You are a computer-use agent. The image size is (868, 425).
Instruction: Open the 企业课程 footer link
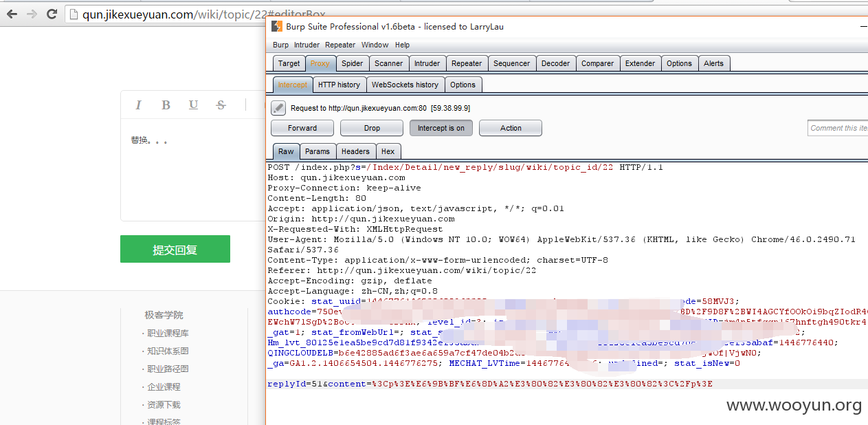164,386
